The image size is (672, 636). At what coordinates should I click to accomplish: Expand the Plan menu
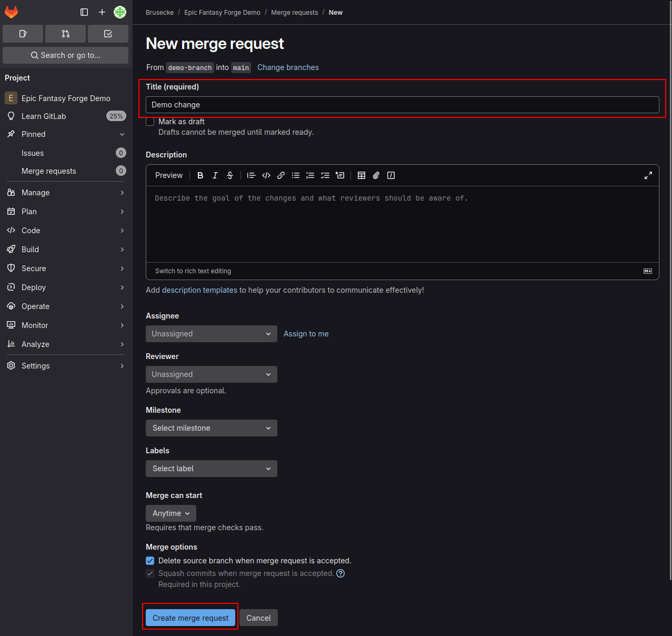click(66, 212)
